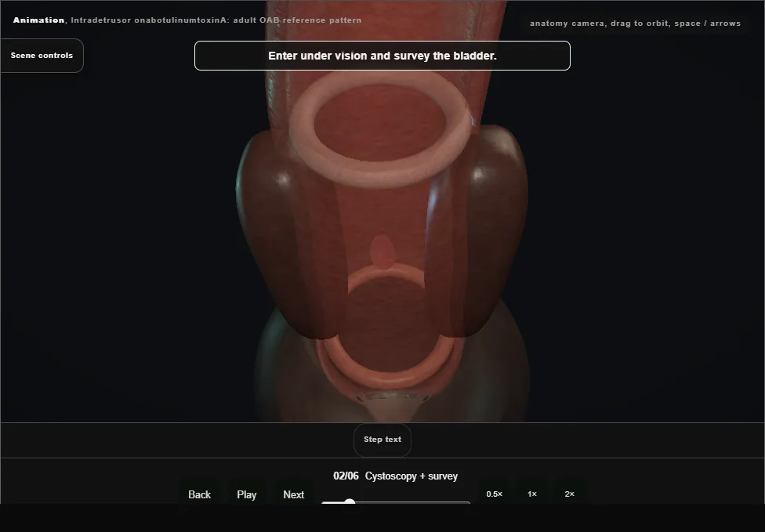Set playback speed to 0.5×
Screen dimensions: 765x532
click(495, 494)
